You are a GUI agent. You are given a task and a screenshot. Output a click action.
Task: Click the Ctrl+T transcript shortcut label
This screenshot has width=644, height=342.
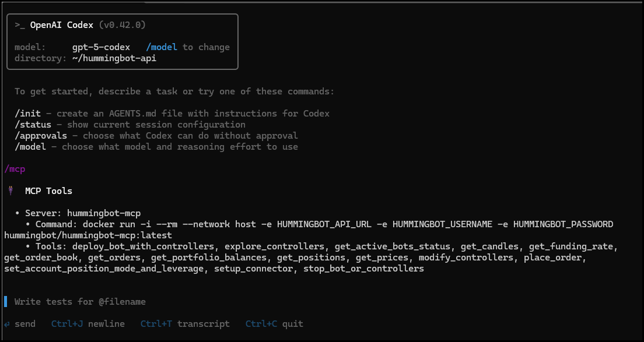[x=185, y=323]
